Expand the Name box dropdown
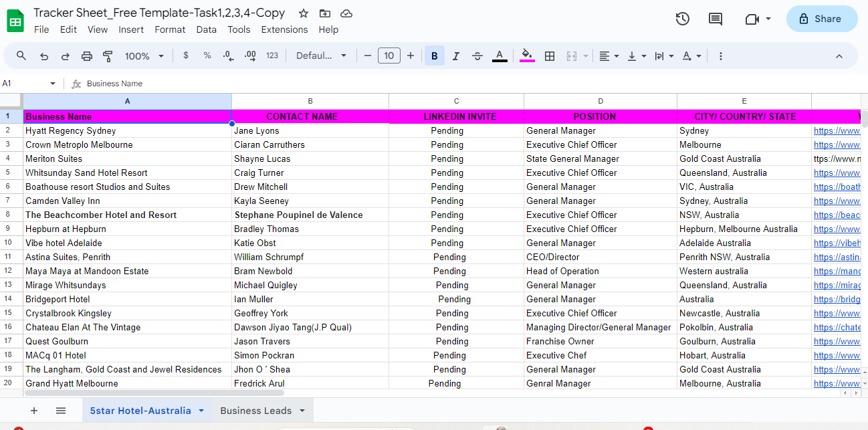The height and width of the screenshot is (430, 868). pos(53,84)
